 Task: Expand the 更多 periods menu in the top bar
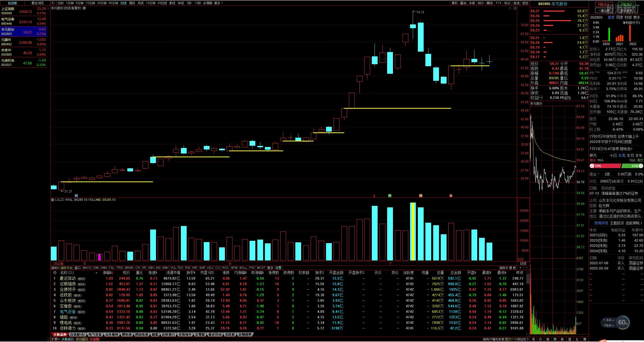[218, 3]
